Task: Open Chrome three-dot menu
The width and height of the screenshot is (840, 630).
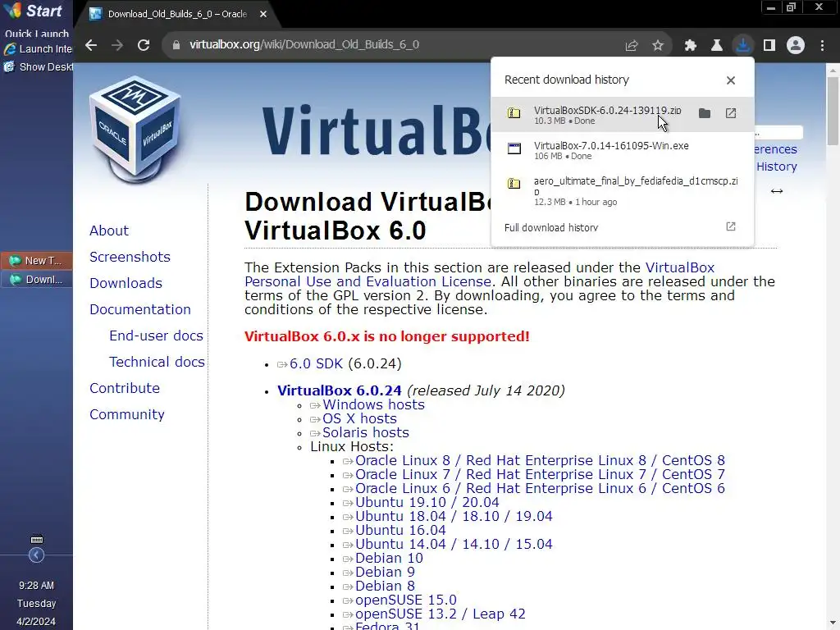Action: 822,46
